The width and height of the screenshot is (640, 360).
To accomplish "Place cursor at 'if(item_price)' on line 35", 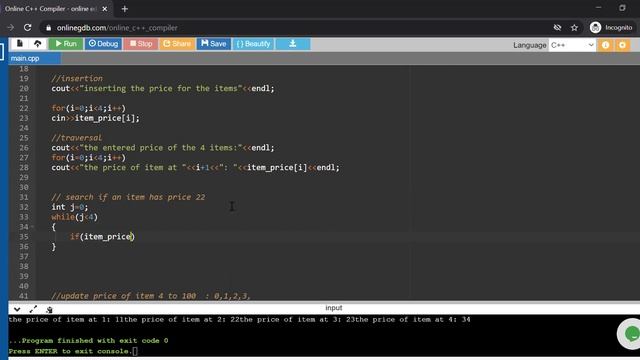I will [102, 237].
